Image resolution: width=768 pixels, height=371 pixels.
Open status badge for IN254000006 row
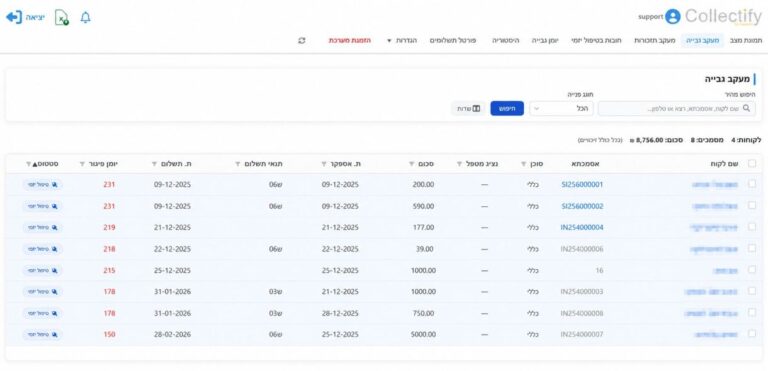click(43, 249)
